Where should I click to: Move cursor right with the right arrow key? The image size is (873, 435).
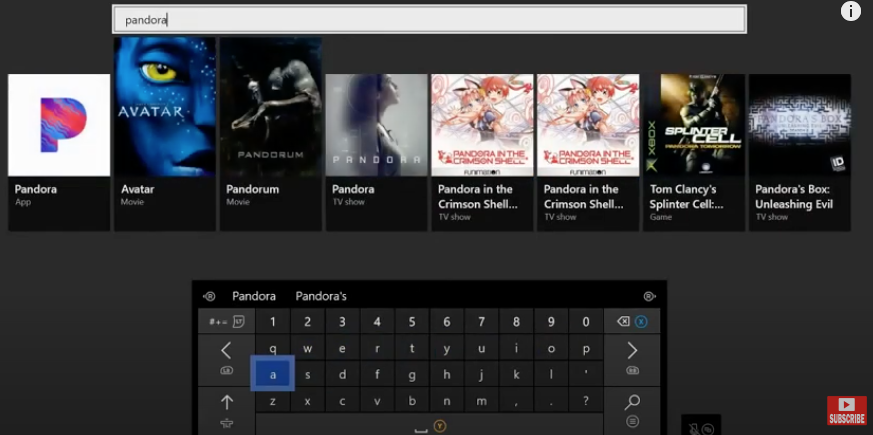pyautogui.click(x=632, y=350)
